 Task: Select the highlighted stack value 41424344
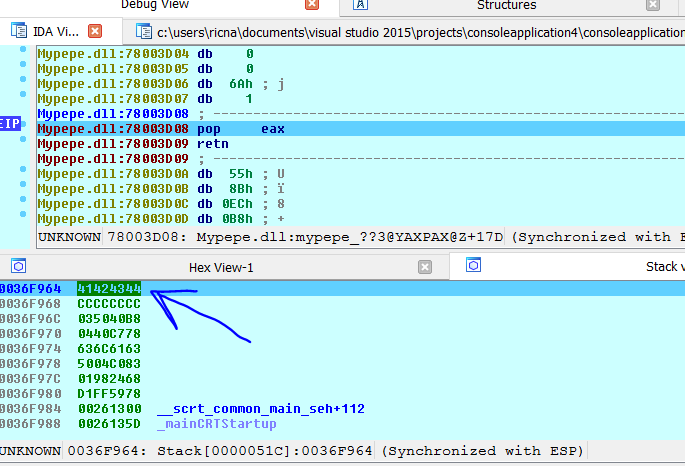pyautogui.click(x=109, y=289)
